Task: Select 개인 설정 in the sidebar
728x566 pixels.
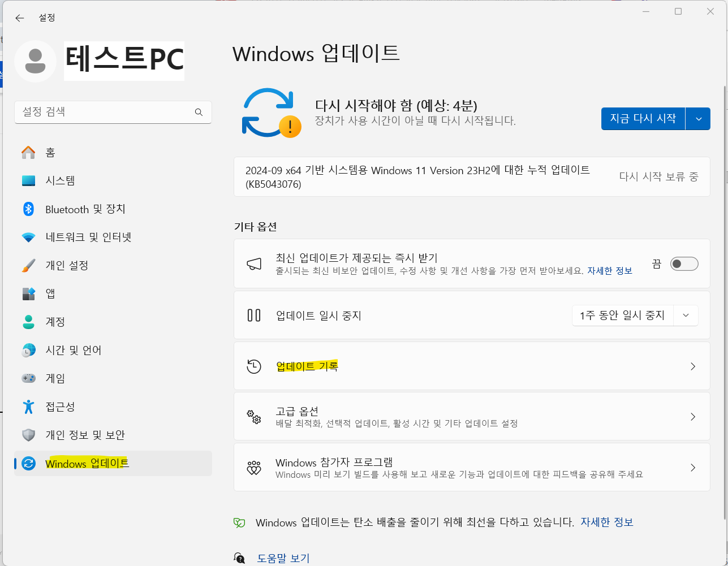Action: point(113,265)
